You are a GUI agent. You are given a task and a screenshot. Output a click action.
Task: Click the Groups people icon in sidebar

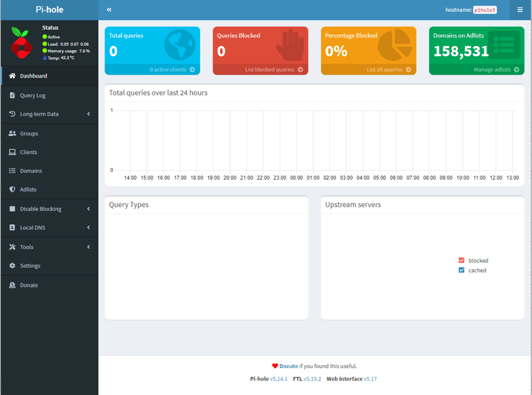click(x=13, y=134)
